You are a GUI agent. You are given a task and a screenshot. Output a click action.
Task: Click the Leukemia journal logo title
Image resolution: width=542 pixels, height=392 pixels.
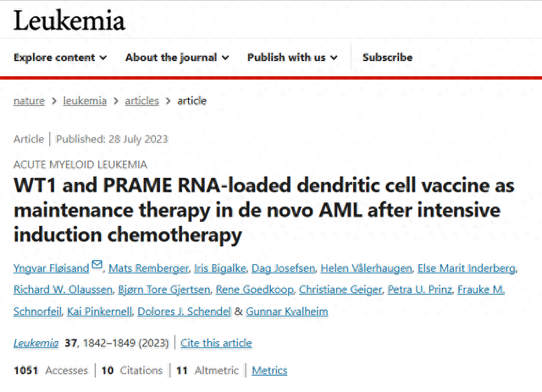click(x=69, y=20)
